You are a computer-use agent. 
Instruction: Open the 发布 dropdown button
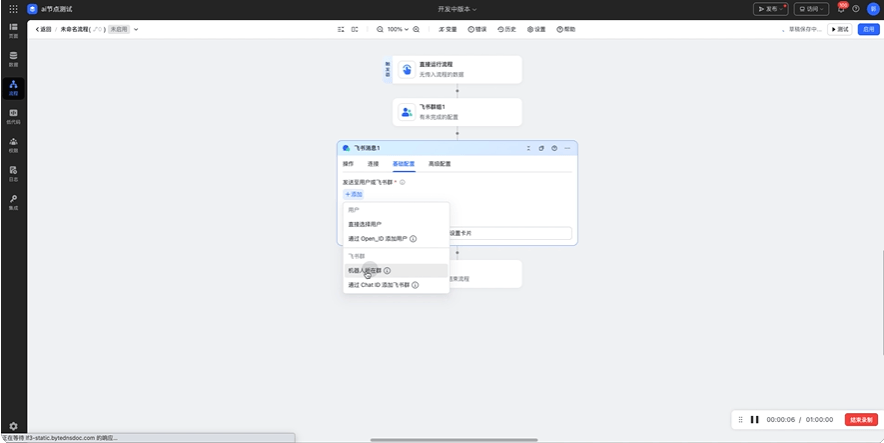771,9
